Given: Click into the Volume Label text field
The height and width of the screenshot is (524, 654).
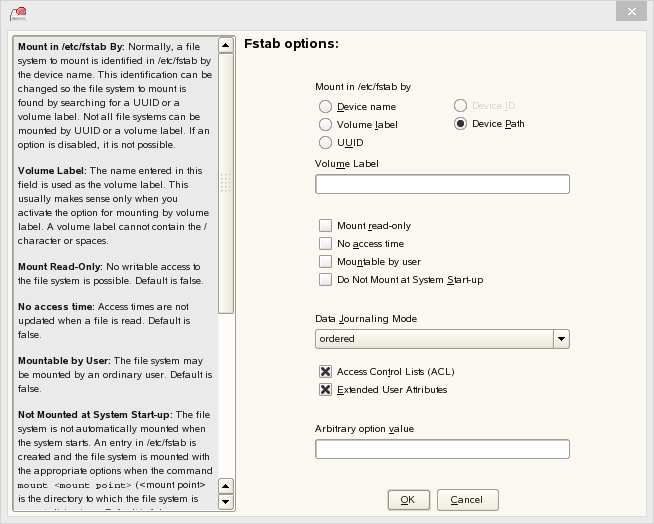Looking at the screenshot, I should point(442,184).
